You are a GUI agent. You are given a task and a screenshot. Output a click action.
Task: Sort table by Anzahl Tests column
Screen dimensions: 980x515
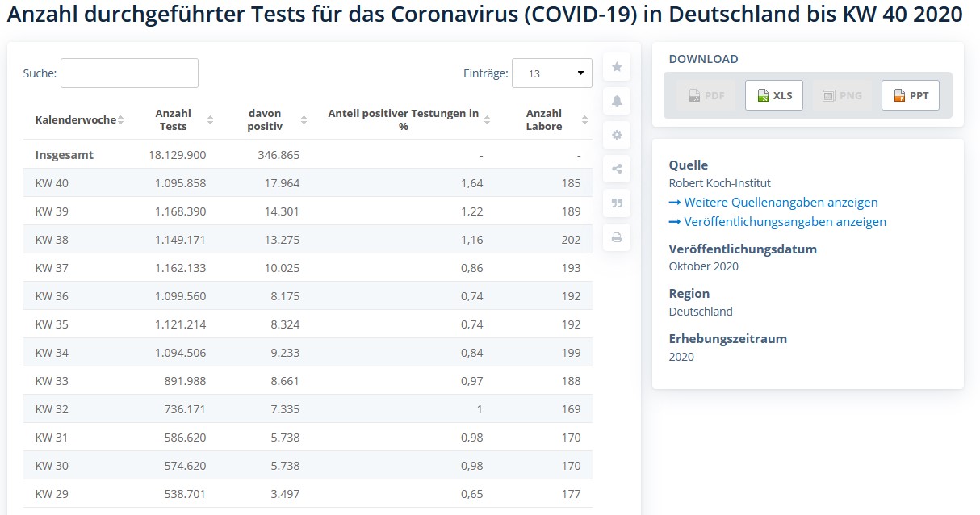click(x=184, y=120)
